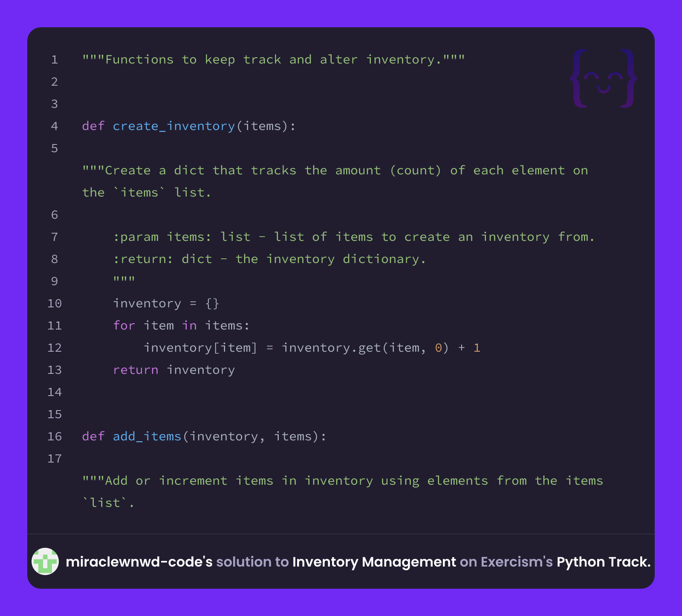Click the add_items function name
The image size is (682, 616).
pyautogui.click(x=147, y=437)
